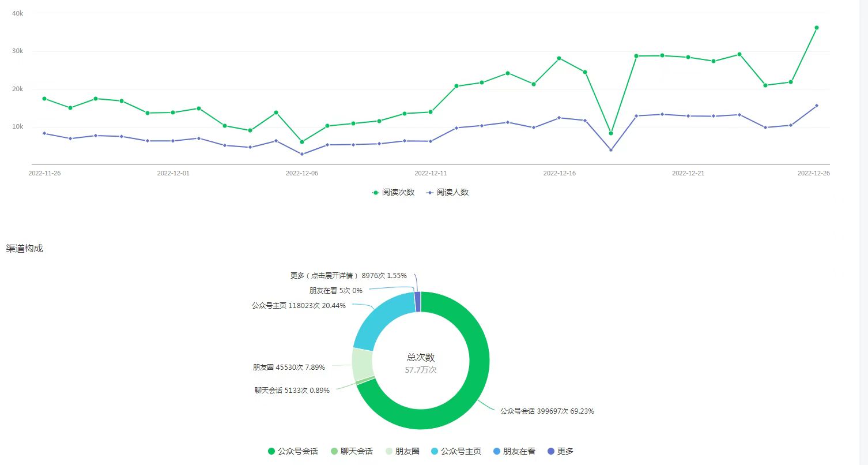Click the 阅读次数 data point on 2022-12-06
Screen dimensions: 868x465
[302, 142]
